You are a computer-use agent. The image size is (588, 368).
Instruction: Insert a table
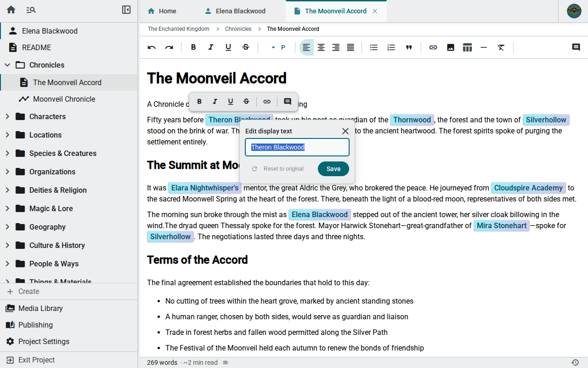pyautogui.click(x=467, y=47)
